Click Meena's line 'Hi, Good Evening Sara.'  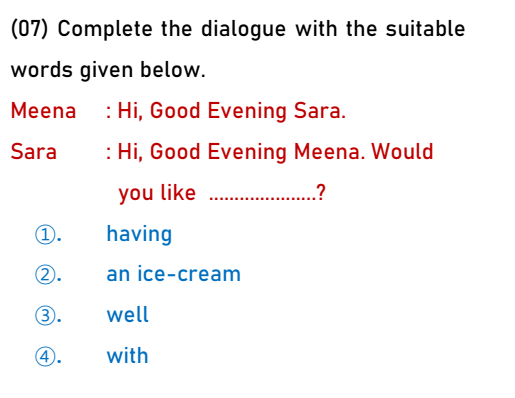tap(232, 112)
